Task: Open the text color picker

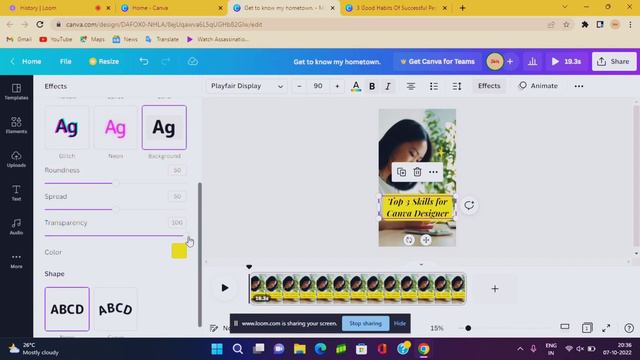Action: tap(356, 86)
